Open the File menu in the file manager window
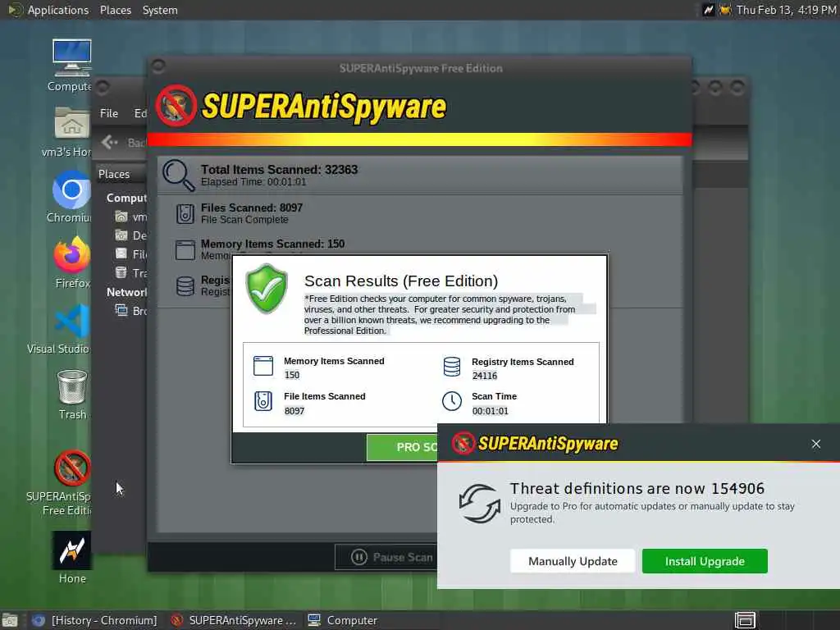 pos(109,113)
